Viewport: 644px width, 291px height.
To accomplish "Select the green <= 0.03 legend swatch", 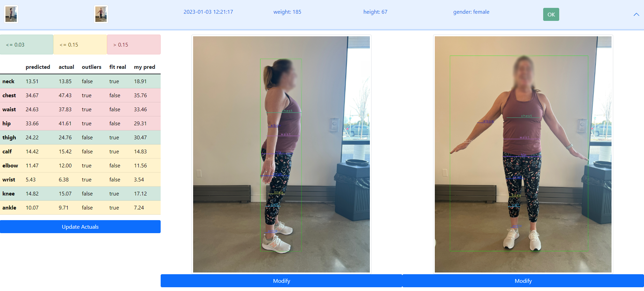I will pyautogui.click(x=27, y=45).
